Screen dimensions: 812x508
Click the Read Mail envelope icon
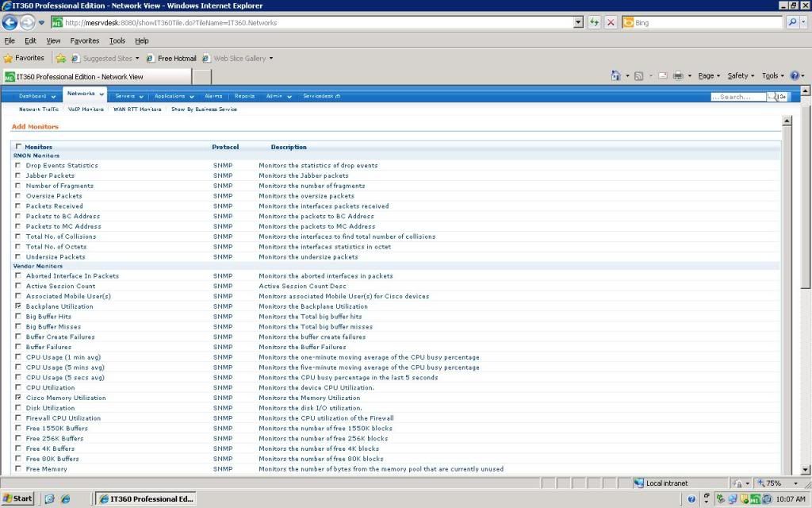click(662, 75)
